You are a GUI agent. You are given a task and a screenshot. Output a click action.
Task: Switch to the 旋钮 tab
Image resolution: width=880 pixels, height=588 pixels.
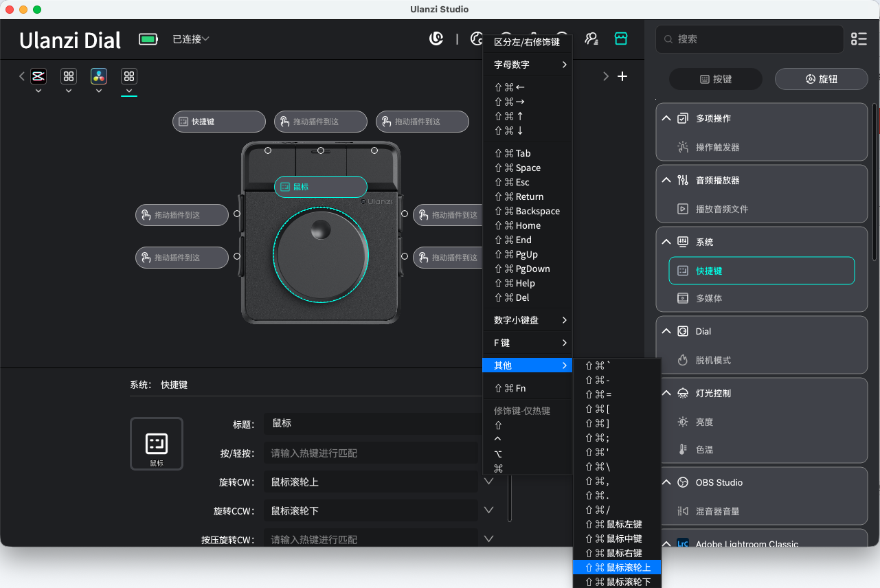point(822,79)
